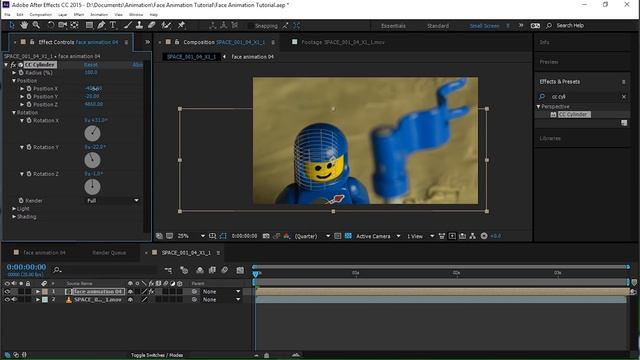Click the timeline layer search magnifier
The image size is (640, 360).
click(57, 270)
